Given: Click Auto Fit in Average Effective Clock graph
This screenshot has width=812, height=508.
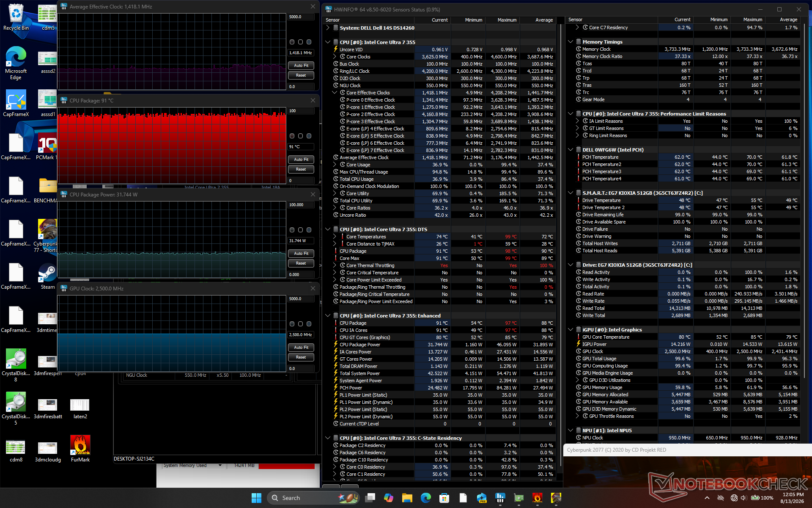Looking at the screenshot, I should (301, 66).
